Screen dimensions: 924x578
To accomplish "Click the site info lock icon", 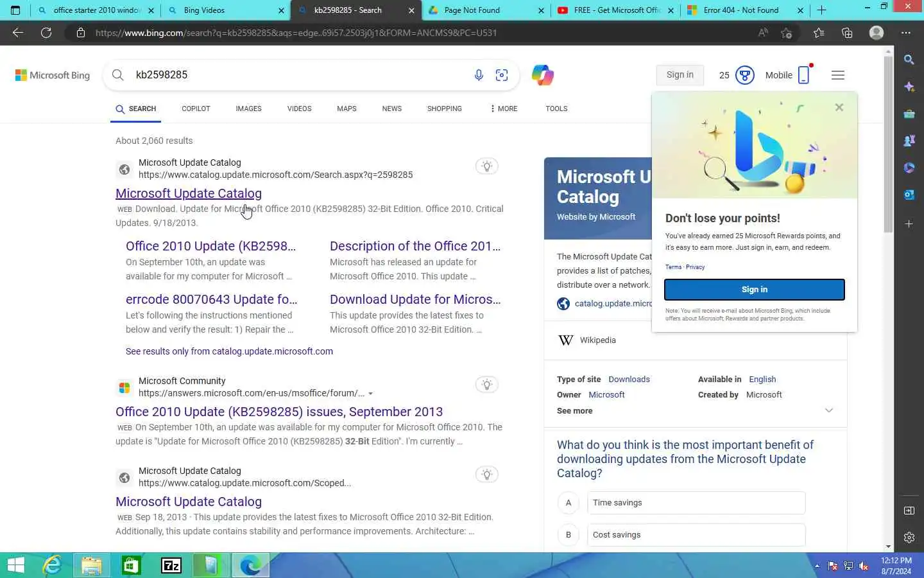I will coord(81,33).
